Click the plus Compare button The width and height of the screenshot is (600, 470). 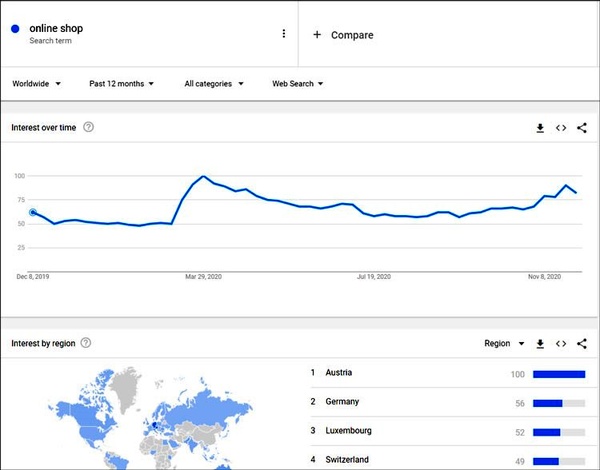pos(343,35)
